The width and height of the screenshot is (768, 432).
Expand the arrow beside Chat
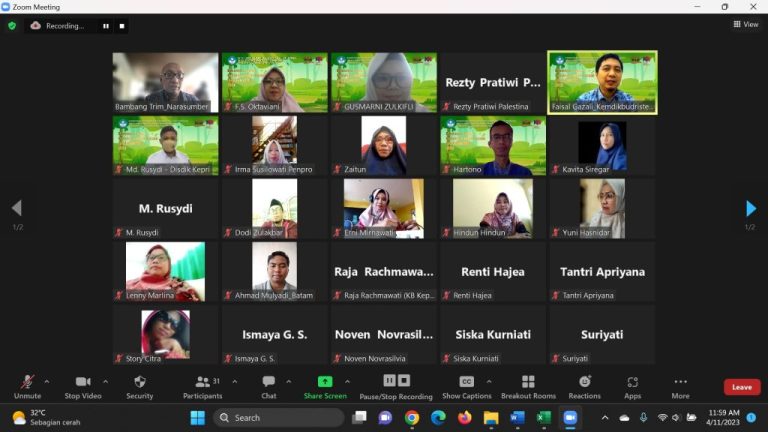click(288, 382)
